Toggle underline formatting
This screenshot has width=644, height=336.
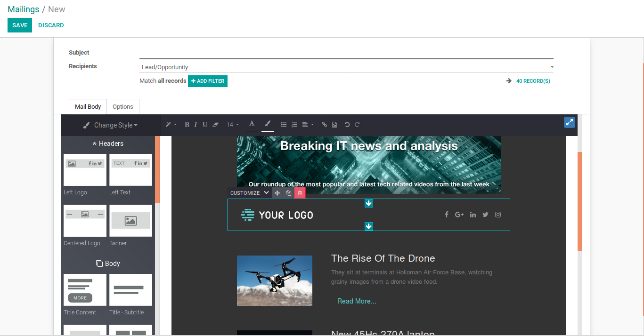pos(205,125)
